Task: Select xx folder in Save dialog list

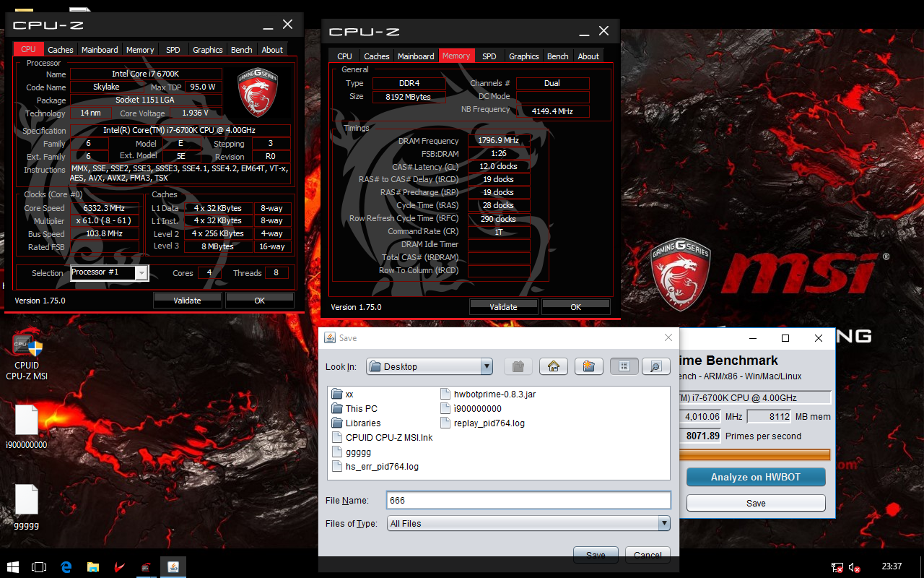Action: 343,394
